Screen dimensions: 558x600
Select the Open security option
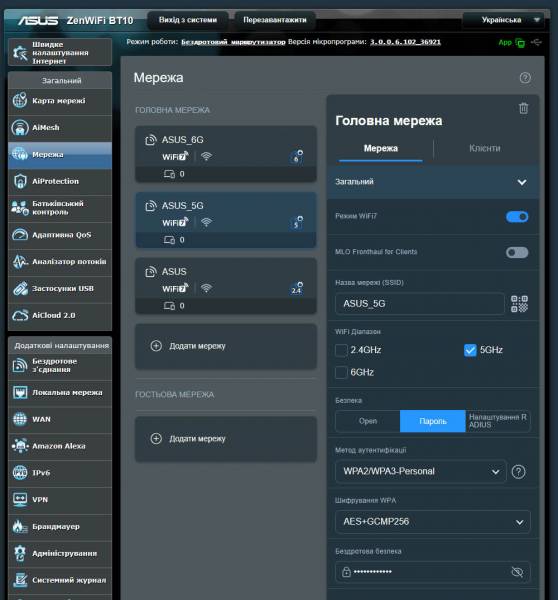pyautogui.click(x=368, y=421)
